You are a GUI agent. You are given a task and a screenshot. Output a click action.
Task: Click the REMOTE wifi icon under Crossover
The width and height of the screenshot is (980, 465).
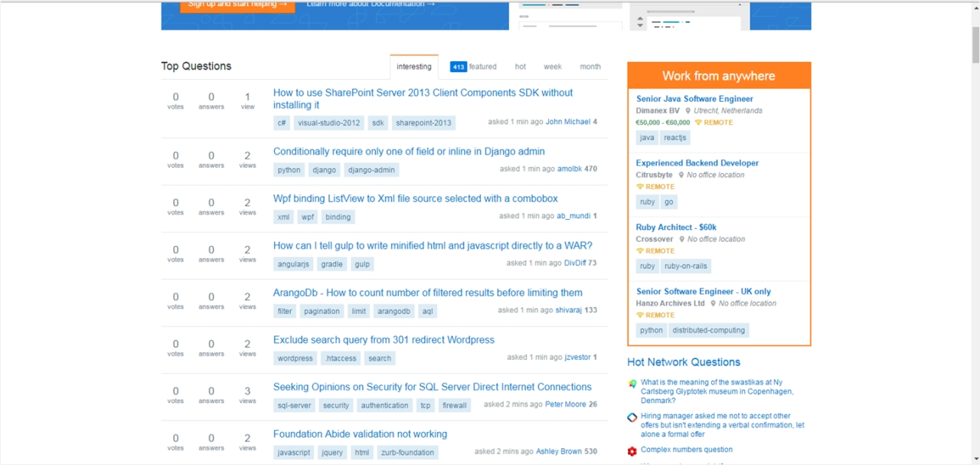(641, 251)
